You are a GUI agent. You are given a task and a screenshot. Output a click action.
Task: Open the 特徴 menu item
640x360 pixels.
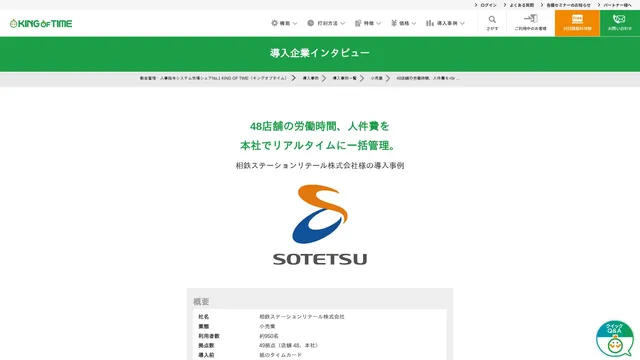(369, 24)
